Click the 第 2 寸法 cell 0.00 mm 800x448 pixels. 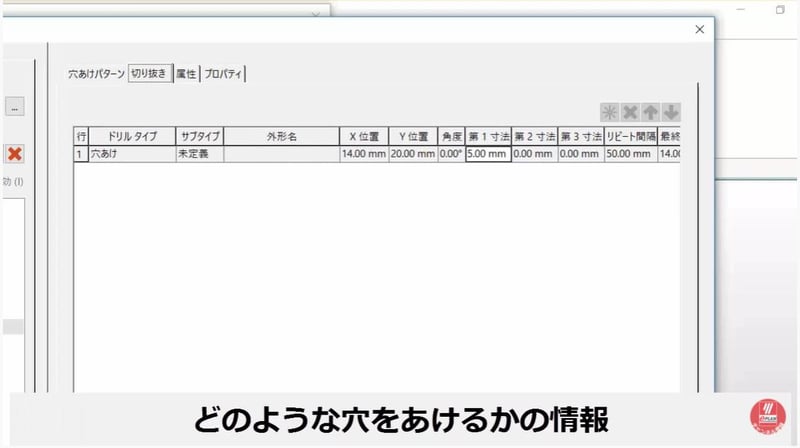[x=534, y=154]
